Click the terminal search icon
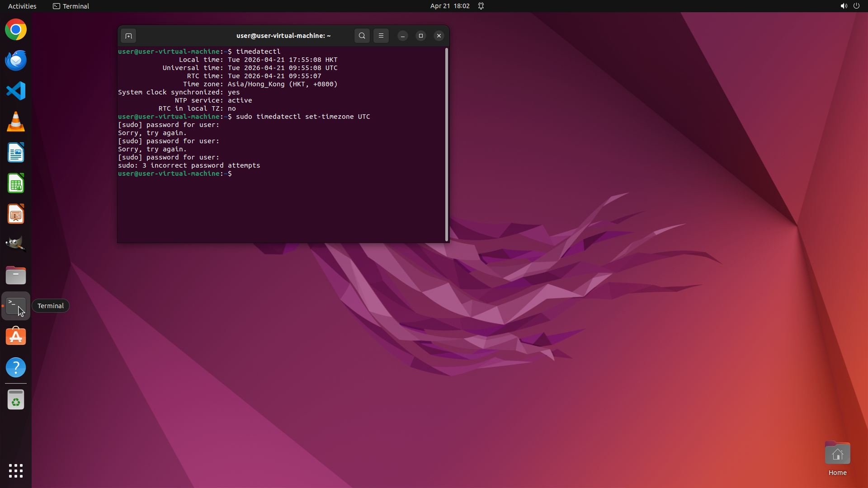868x488 pixels. click(x=362, y=36)
